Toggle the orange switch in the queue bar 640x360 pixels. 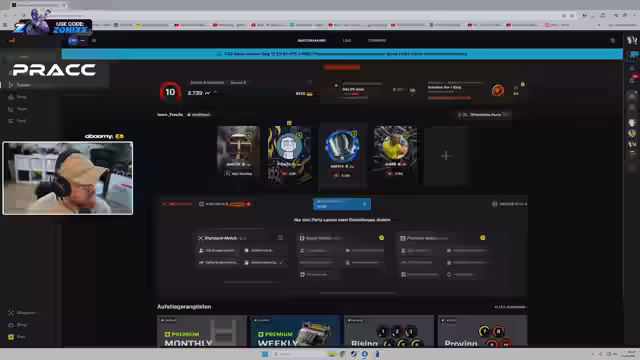238,204
